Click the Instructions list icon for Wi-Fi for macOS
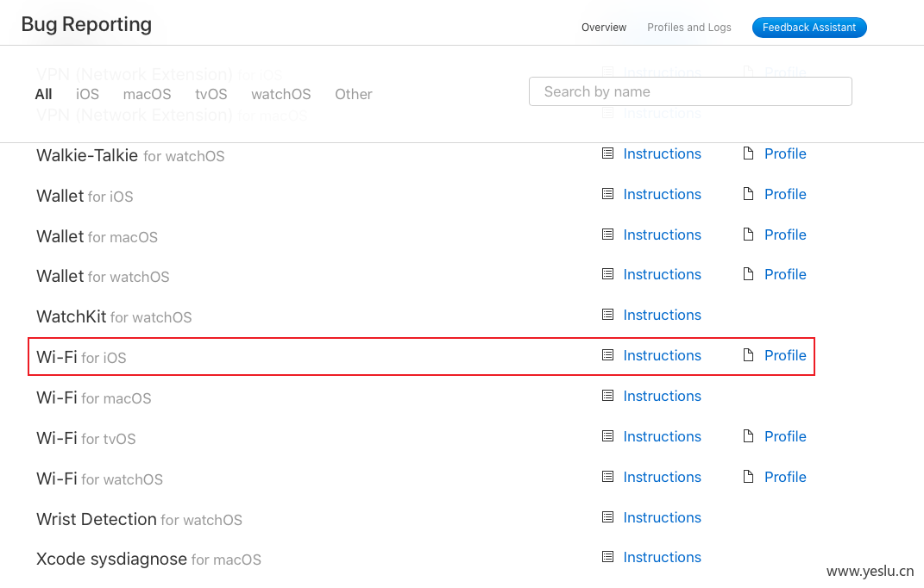The width and height of the screenshot is (924, 588). (x=607, y=396)
